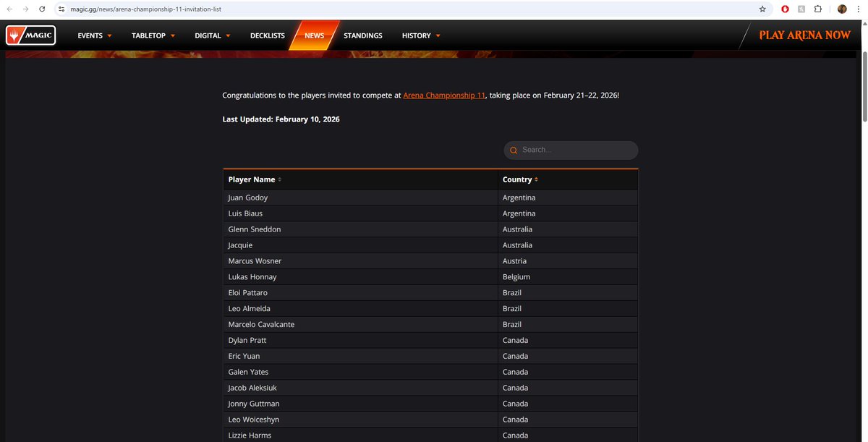The width and height of the screenshot is (868, 442).
Task: Select the Juan Godoy cell
Action: (360, 197)
